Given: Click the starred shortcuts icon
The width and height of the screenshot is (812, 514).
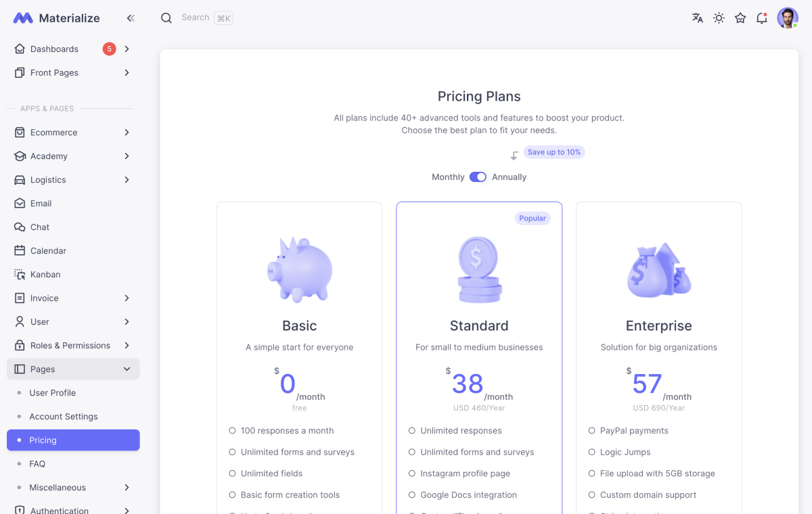Looking at the screenshot, I should (x=740, y=18).
